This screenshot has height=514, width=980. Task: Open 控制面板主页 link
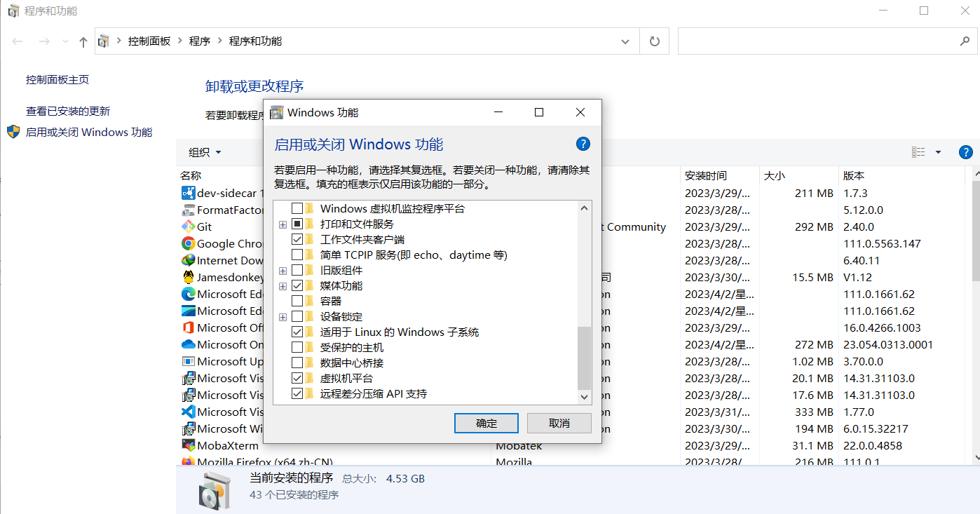tap(57, 80)
